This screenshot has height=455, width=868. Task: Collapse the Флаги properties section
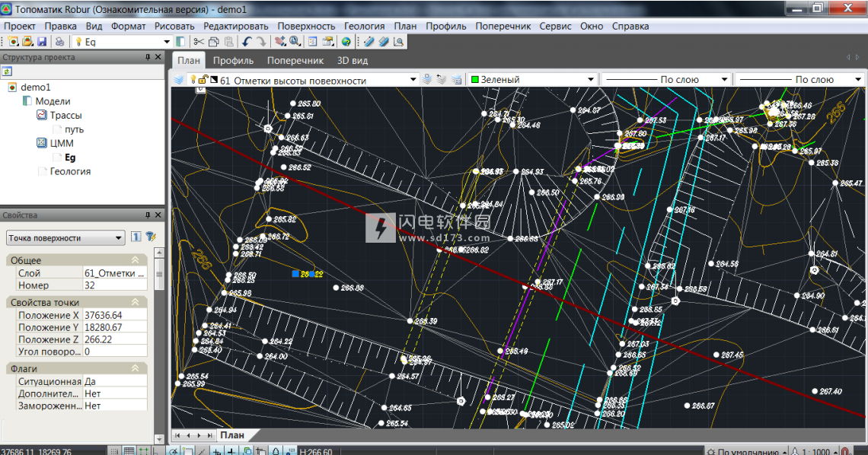point(135,368)
